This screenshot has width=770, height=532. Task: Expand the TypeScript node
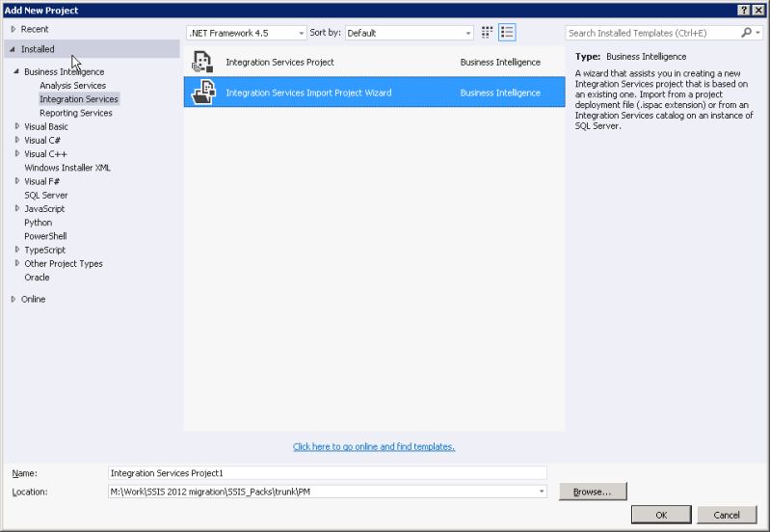tap(17, 250)
